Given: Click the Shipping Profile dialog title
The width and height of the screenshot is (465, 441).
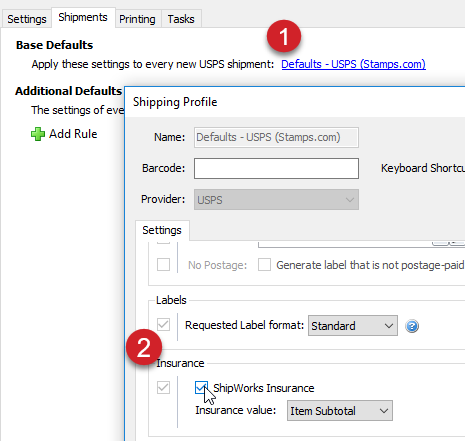Looking at the screenshot, I should click(175, 102).
